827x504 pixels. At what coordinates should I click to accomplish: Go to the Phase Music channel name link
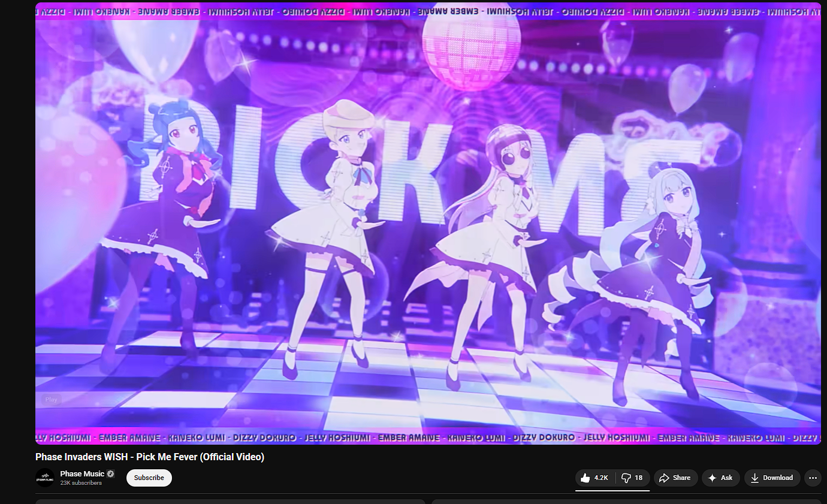(82, 473)
